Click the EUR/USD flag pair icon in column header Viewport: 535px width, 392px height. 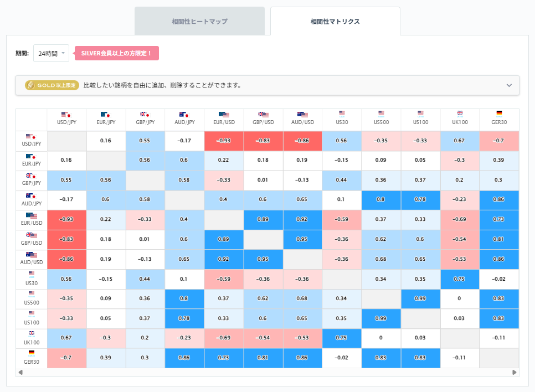pos(224,114)
